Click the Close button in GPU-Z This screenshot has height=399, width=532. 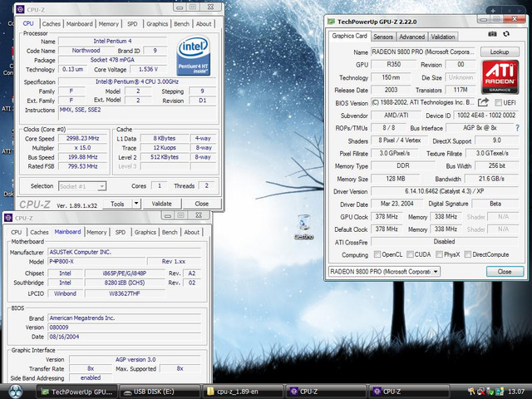pos(505,272)
